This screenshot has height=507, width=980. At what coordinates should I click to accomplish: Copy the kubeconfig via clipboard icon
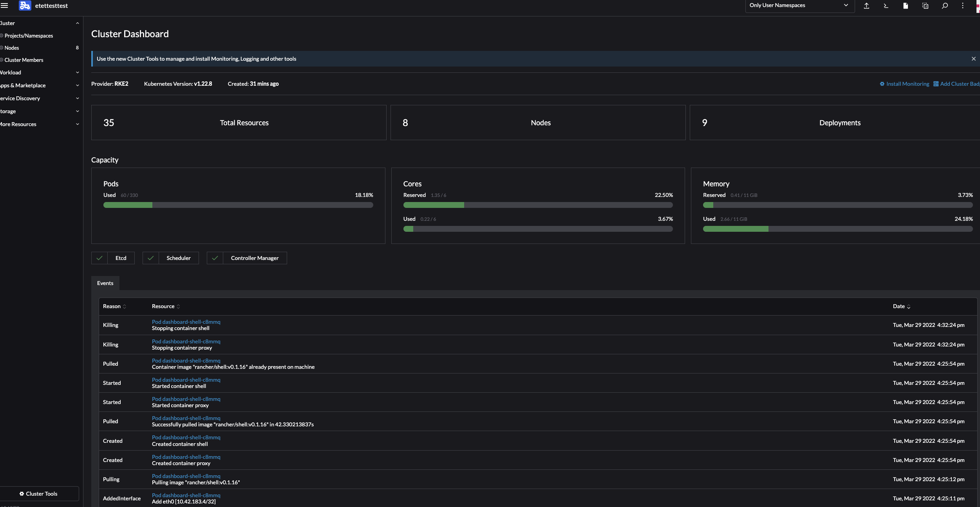[x=925, y=6]
